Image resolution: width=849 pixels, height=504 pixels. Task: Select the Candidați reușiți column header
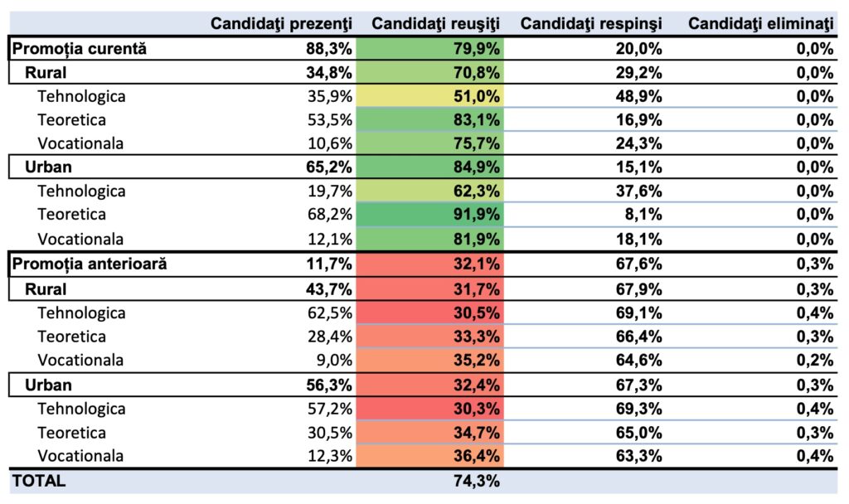(x=434, y=23)
